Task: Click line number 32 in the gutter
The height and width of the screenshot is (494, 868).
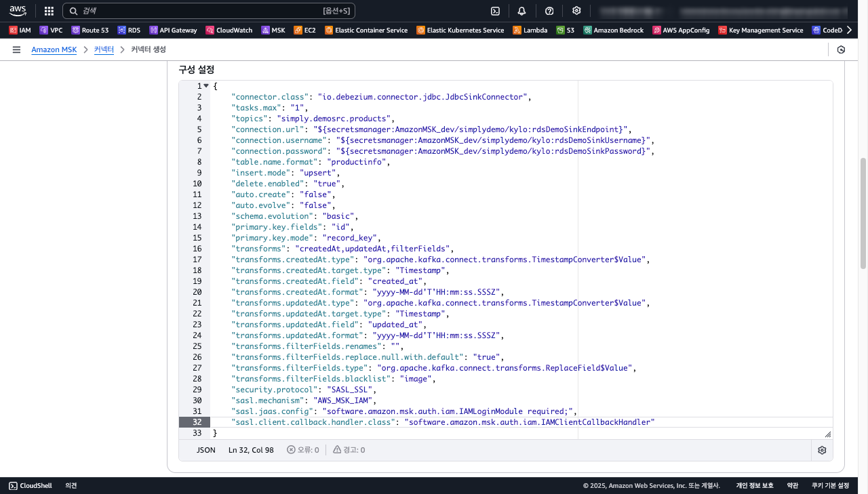Action: click(x=197, y=422)
